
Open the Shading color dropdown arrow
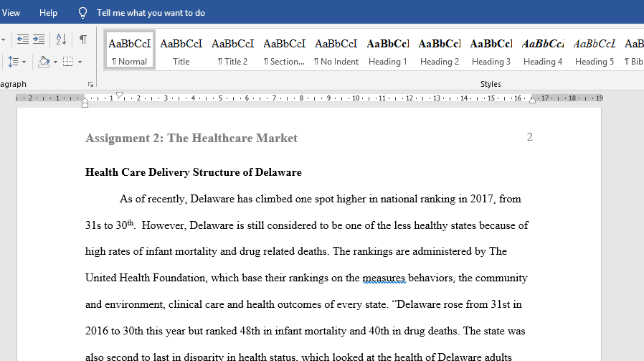55,62
